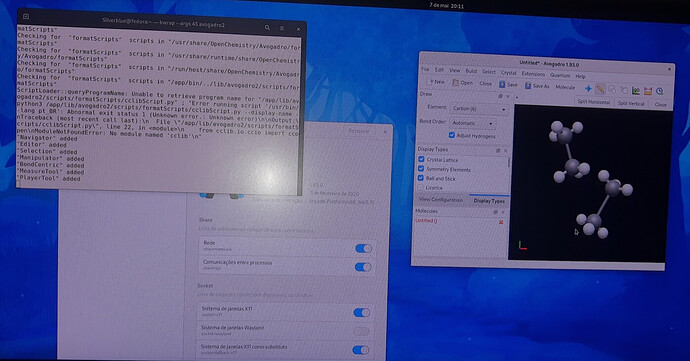Click the Split Vertical button
Image resolution: width=690 pixels, height=361 pixels.
pos(631,103)
